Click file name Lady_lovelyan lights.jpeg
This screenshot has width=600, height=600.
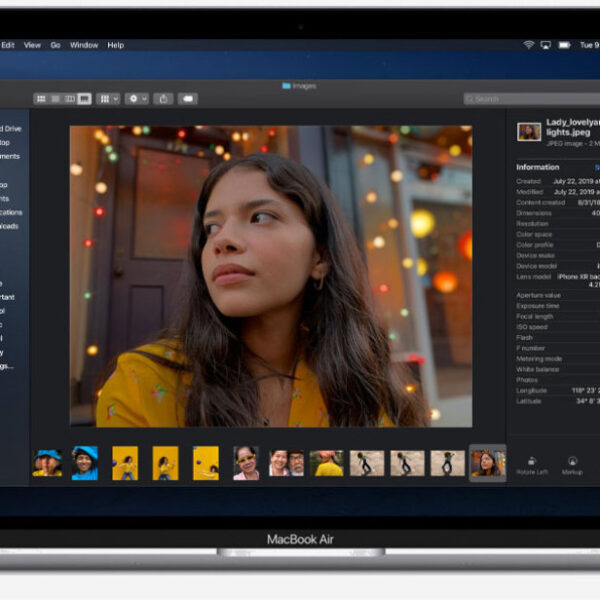[x=573, y=127]
